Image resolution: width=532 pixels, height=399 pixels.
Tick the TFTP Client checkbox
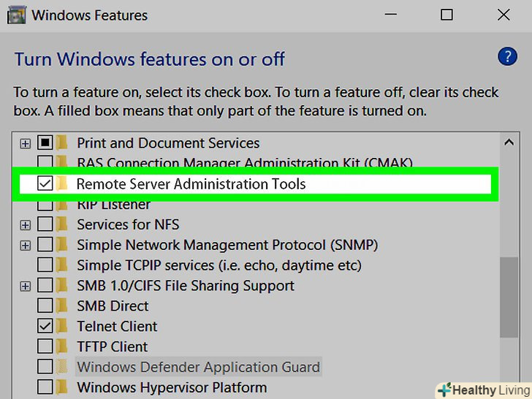click(x=45, y=346)
